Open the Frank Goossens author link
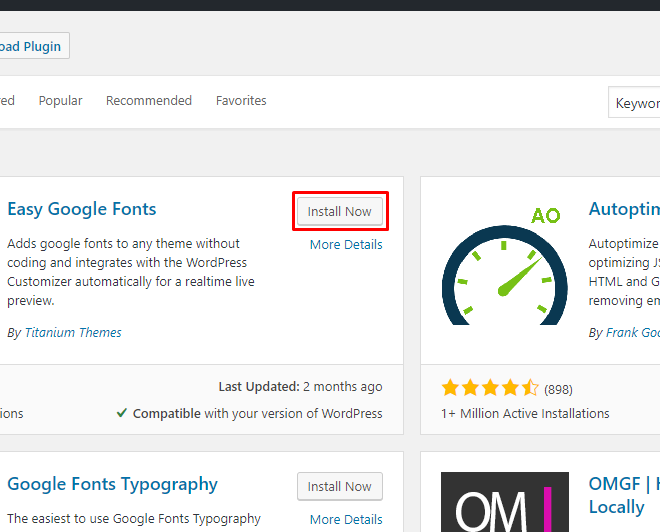This screenshot has width=660, height=532. [x=633, y=332]
